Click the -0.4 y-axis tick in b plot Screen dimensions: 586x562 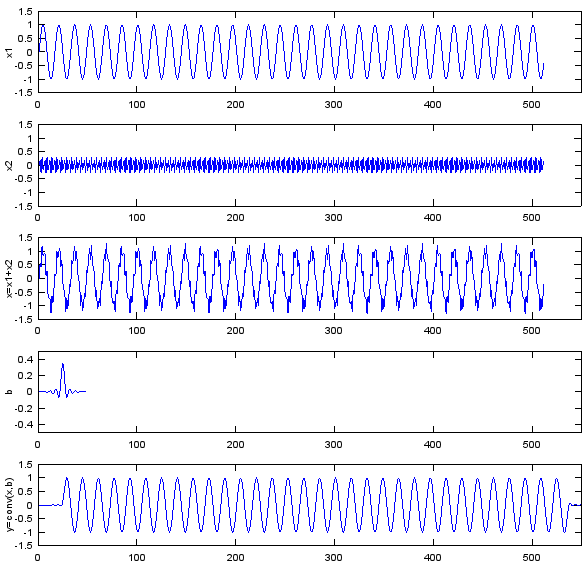point(24,424)
